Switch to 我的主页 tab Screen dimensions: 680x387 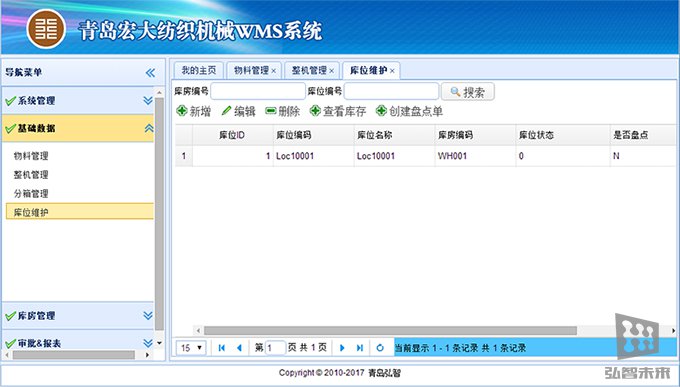[199, 70]
